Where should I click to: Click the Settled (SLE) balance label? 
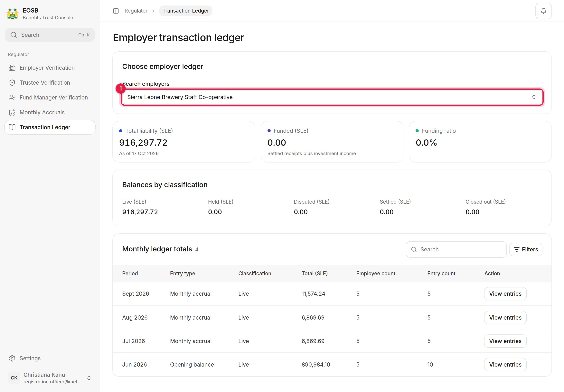coord(395,202)
